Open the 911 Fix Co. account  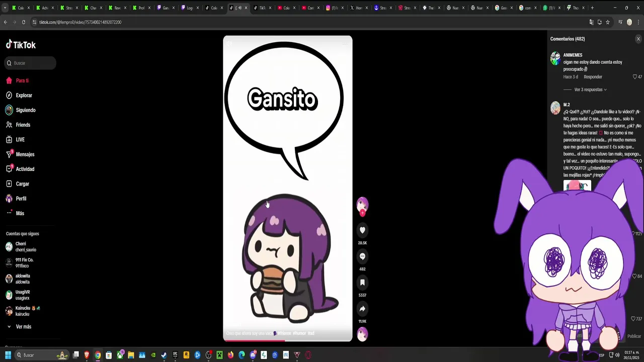(x=24, y=263)
